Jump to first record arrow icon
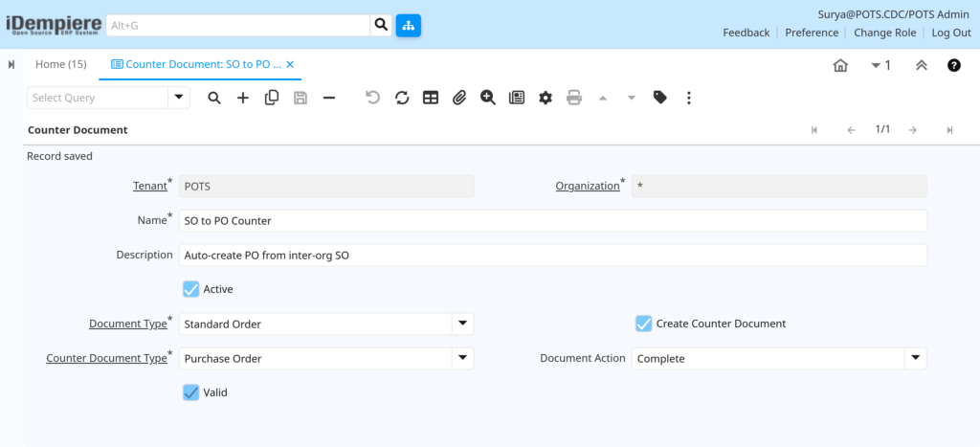 tap(814, 130)
